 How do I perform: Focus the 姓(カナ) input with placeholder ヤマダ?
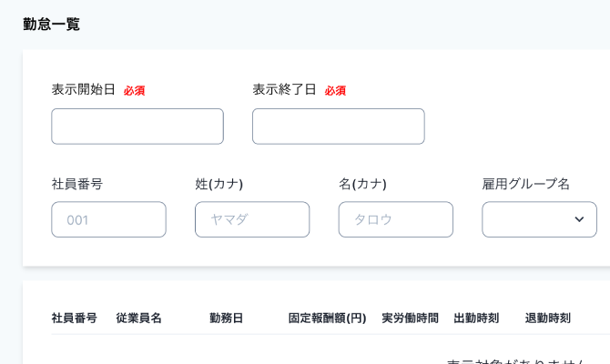point(251,219)
